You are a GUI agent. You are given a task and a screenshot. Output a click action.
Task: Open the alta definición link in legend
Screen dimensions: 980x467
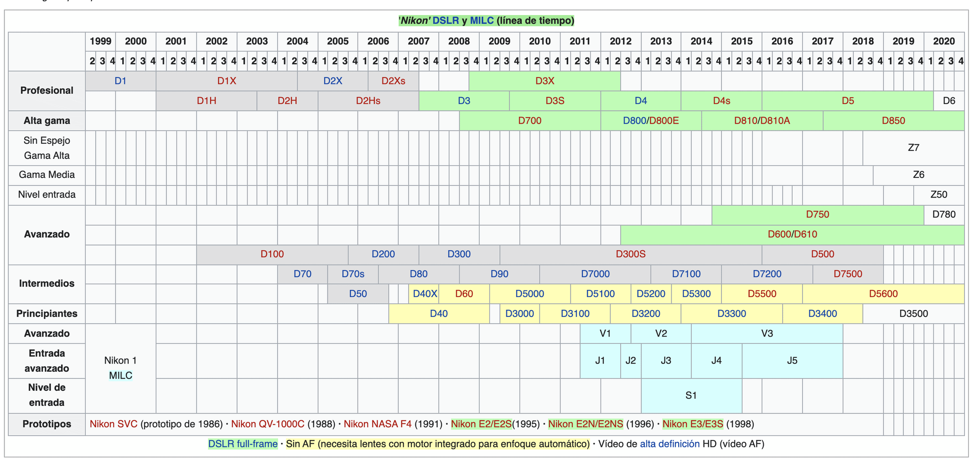pos(669,444)
